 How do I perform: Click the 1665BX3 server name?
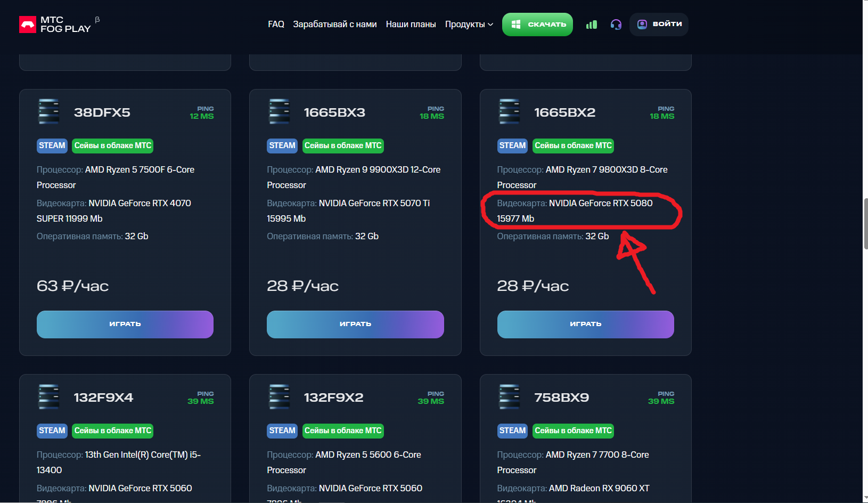(x=334, y=112)
